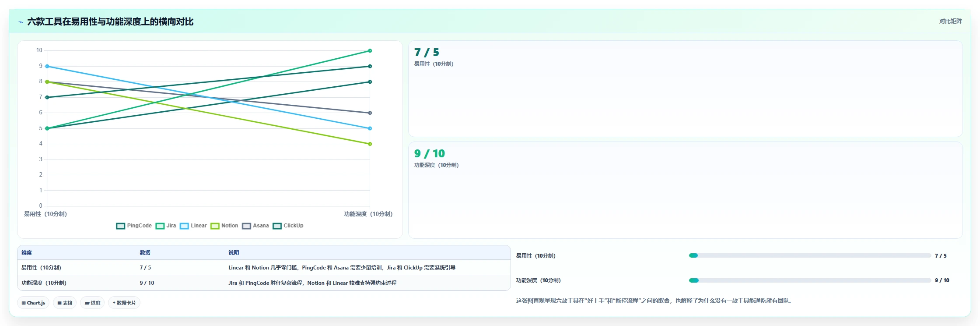Click the 数据 column header
980x326 pixels.
[145, 253]
